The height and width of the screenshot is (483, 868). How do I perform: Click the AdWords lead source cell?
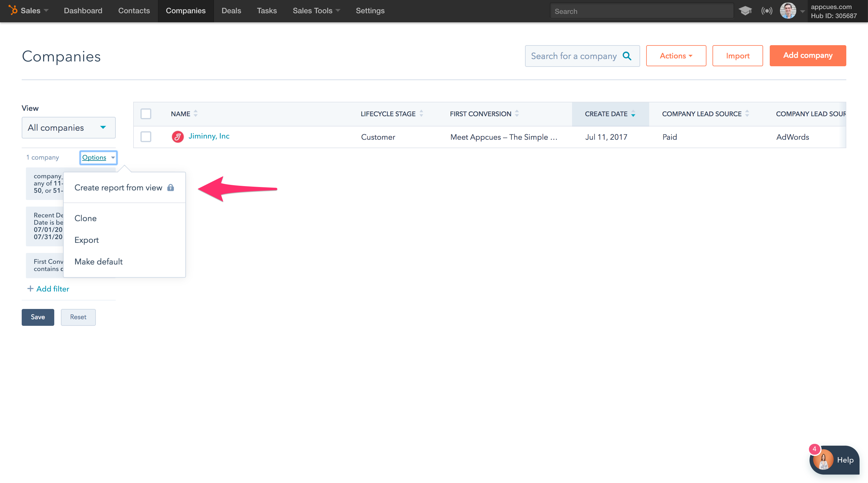(x=793, y=137)
